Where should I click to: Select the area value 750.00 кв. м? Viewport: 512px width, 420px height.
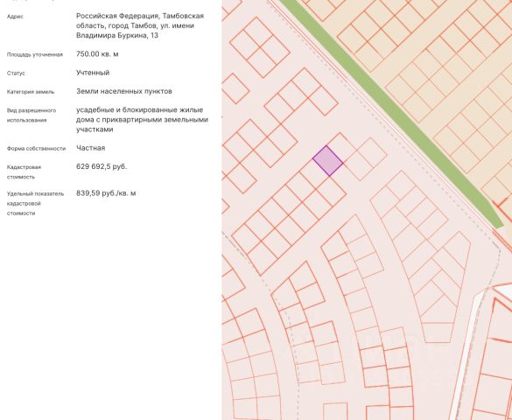click(97, 54)
